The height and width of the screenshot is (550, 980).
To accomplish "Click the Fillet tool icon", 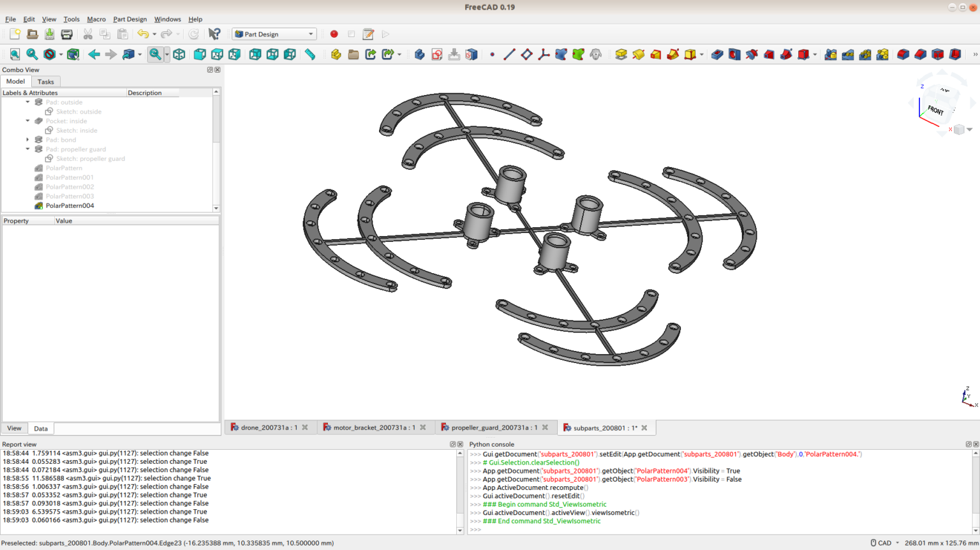I will pos(903,55).
